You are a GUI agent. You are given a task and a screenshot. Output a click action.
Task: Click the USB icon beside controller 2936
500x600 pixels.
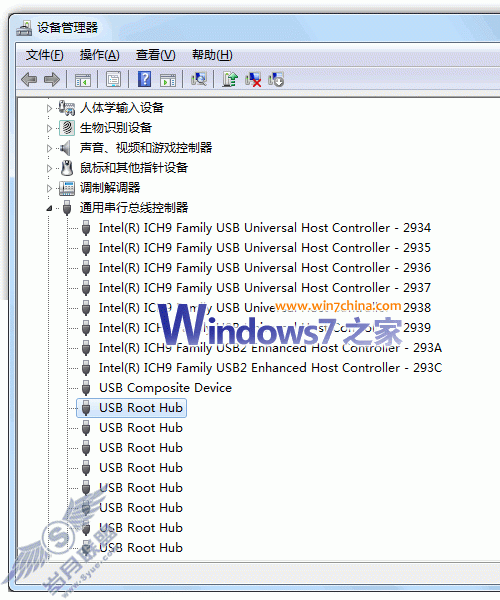click(x=86, y=268)
